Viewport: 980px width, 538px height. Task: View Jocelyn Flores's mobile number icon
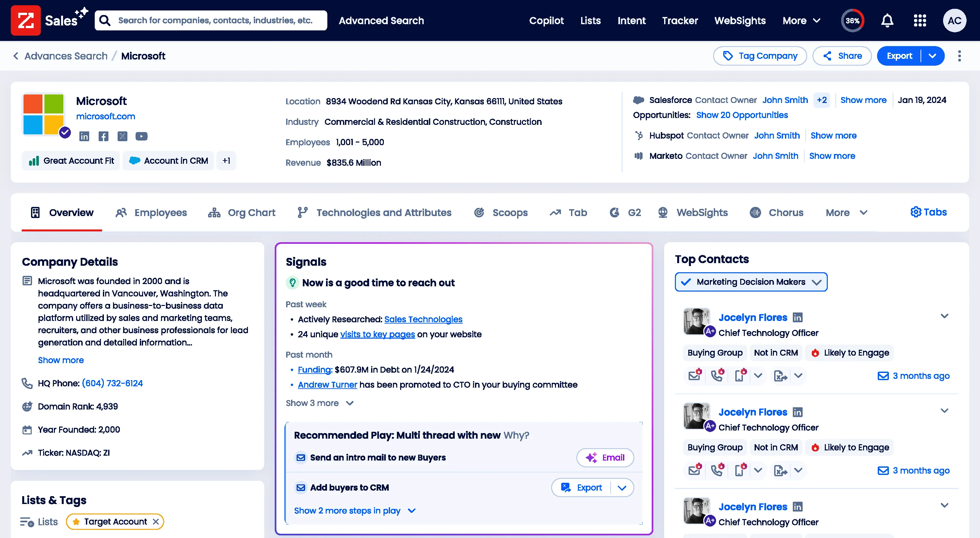(x=740, y=376)
